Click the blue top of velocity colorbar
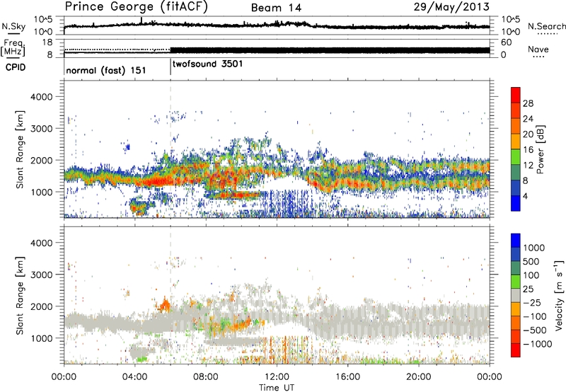The width and height of the screenshot is (566, 392). pyautogui.click(x=516, y=241)
